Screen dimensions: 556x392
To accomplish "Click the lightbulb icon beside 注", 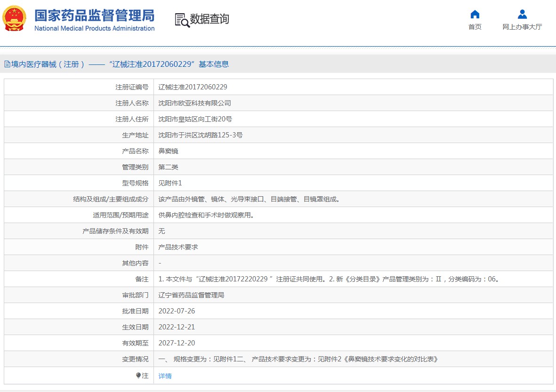I will click(138, 376).
